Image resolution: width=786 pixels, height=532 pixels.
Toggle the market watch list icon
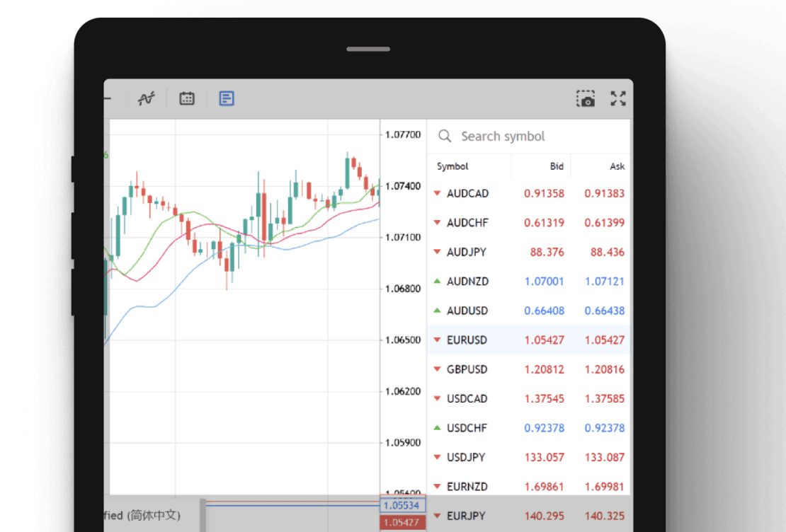(x=227, y=98)
